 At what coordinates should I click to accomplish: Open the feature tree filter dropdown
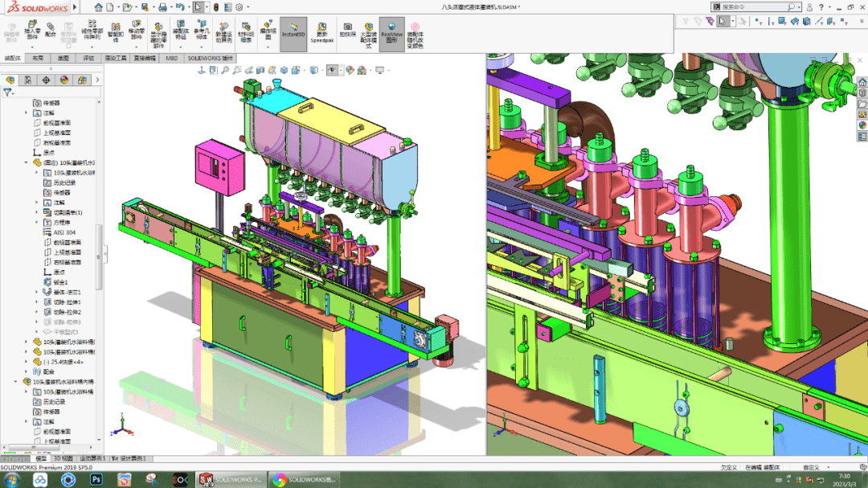coord(8,92)
